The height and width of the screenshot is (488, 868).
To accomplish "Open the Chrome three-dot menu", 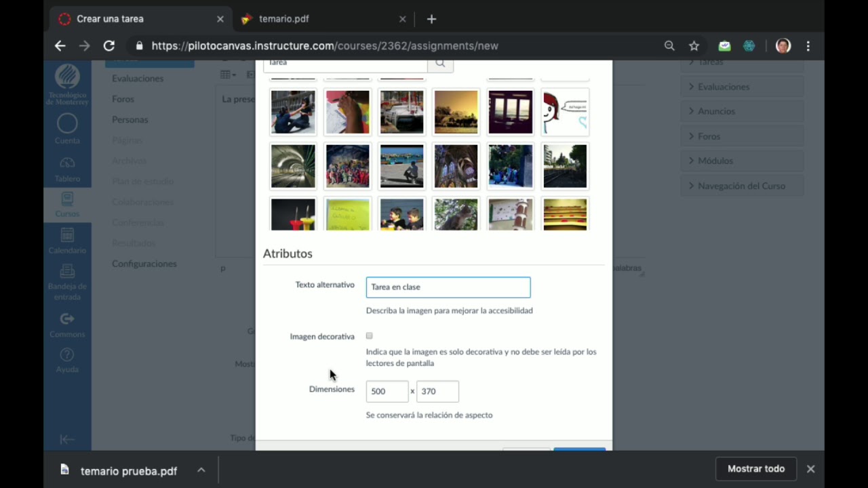I will pyautogui.click(x=808, y=46).
